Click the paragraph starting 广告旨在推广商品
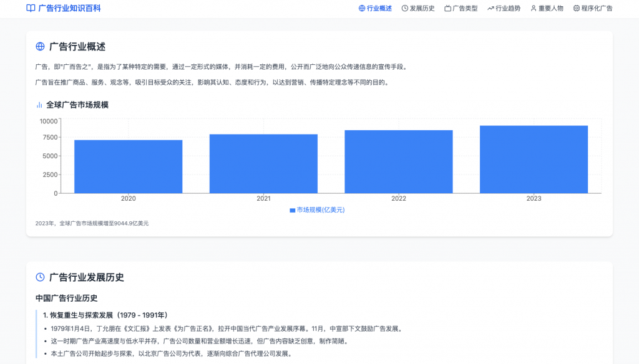This screenshot has width=639, height=364. coord(213,82)
